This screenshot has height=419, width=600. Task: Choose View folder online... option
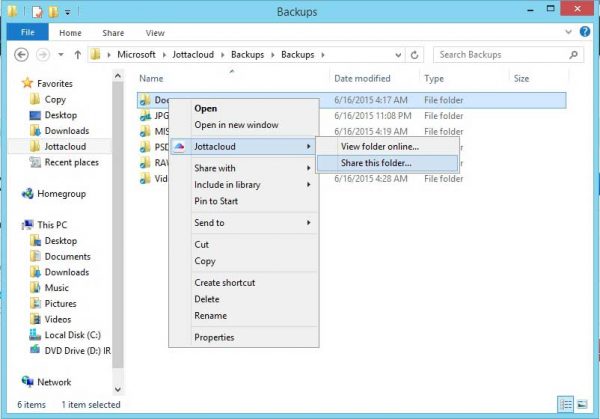387,147
